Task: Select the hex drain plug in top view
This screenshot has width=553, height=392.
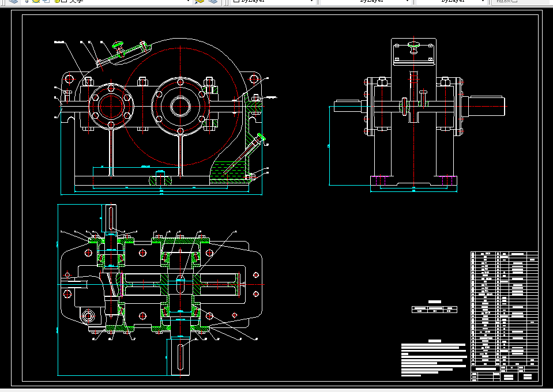Action: 88,315
